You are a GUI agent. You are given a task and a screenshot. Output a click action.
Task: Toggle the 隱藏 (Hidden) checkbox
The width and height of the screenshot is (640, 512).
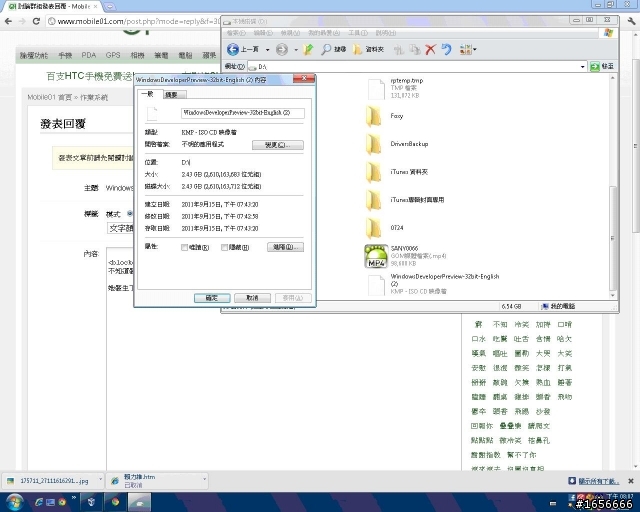point(224,247)
